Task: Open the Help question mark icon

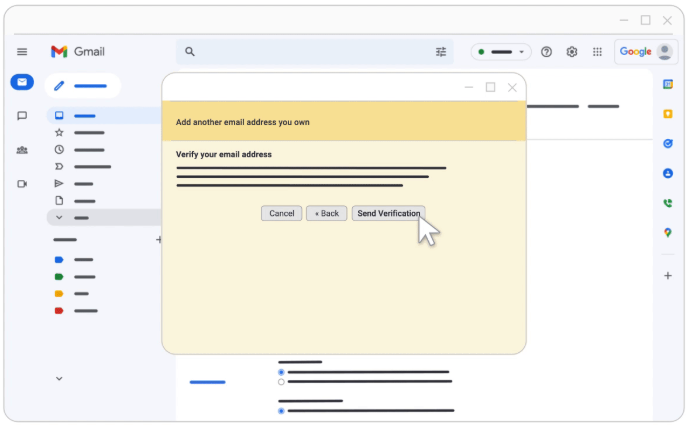Action: 546,52
